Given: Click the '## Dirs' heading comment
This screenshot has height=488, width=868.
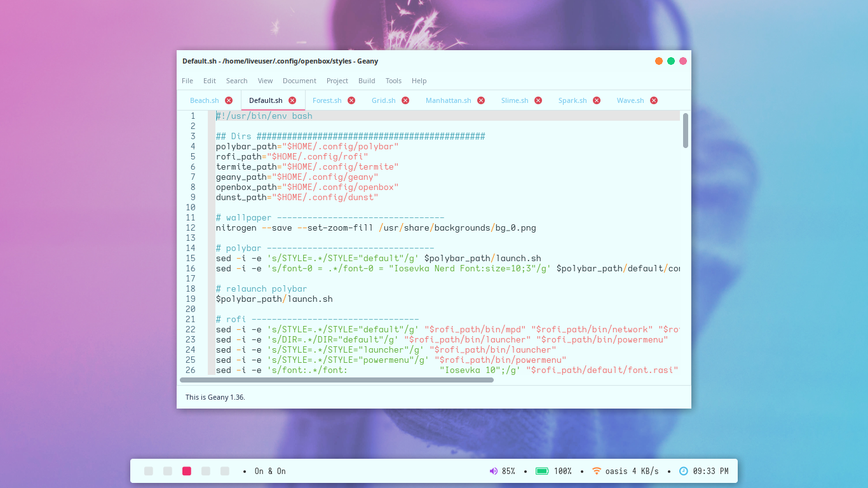Looking at the screenshot, I should pos(350,136).
